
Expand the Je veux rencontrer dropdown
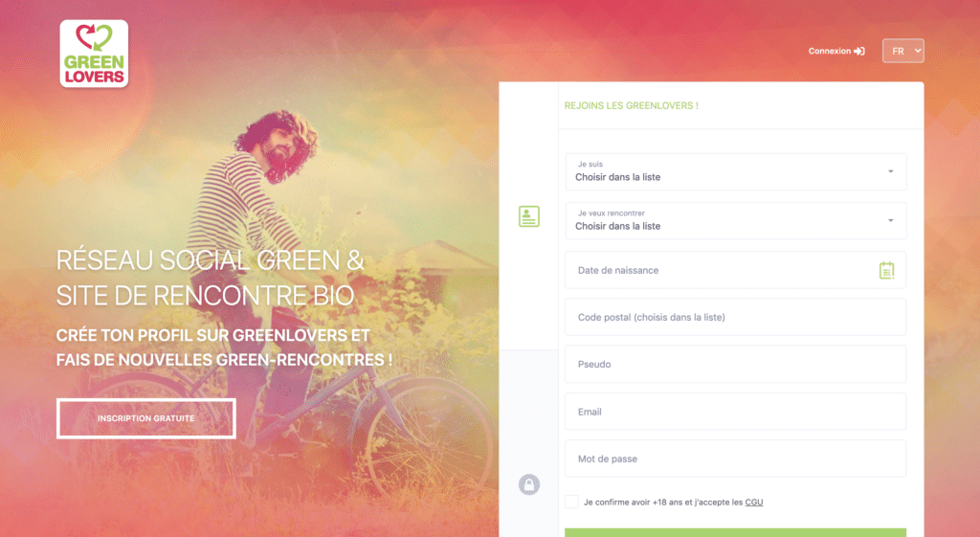(736, 221)
